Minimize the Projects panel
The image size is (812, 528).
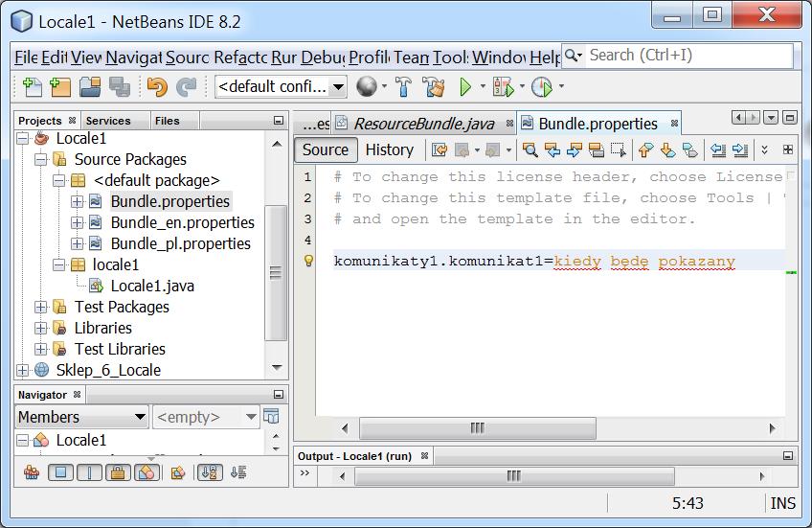click(x=279, y=120)
